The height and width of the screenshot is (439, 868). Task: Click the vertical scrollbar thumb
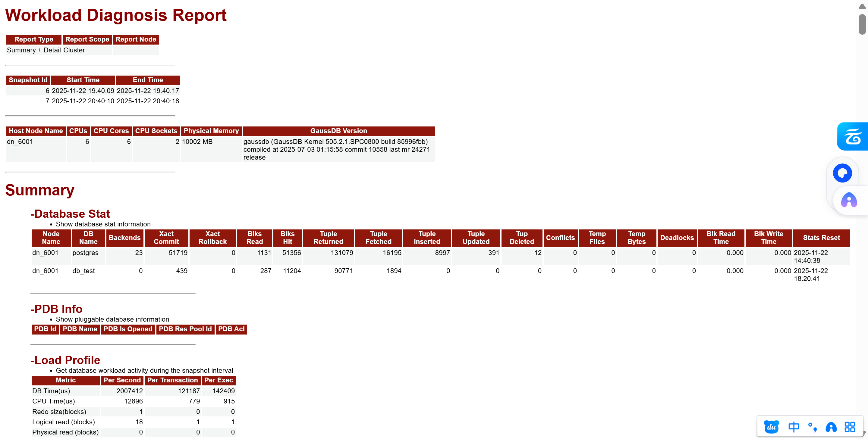pyautogui.click(x=862, y=24)
